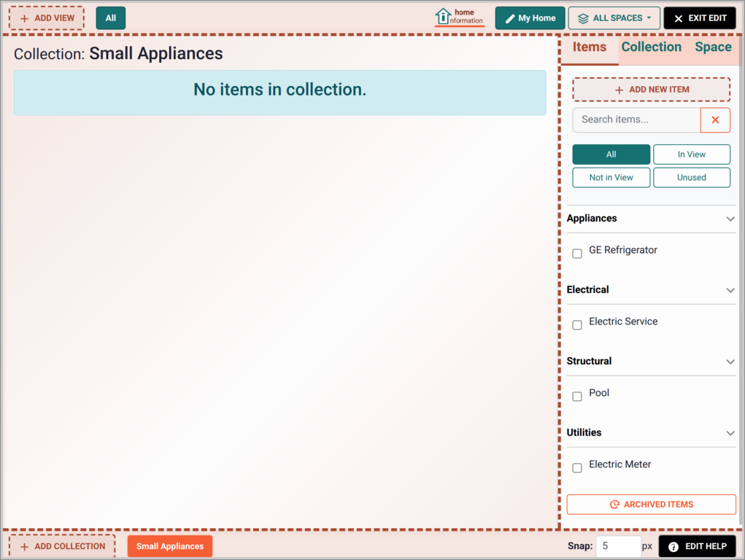The width and height of the screenshot is (745, 560).
Task: Select the Small Appliances collection tab
Action: point(169,546)
